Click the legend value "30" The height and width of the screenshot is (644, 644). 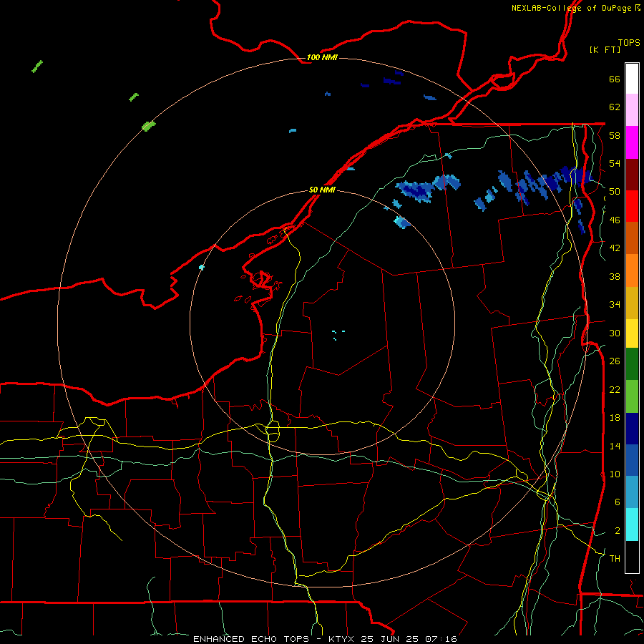(x=615, y=333)
